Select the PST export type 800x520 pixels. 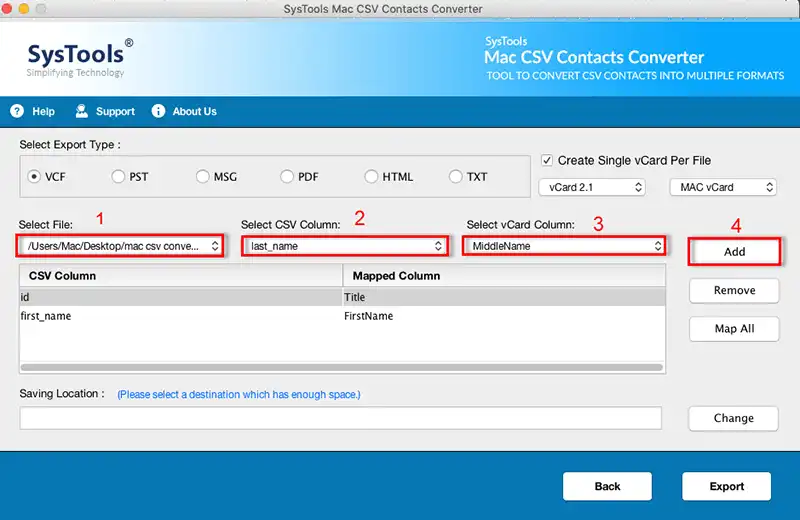coord(118,177)
